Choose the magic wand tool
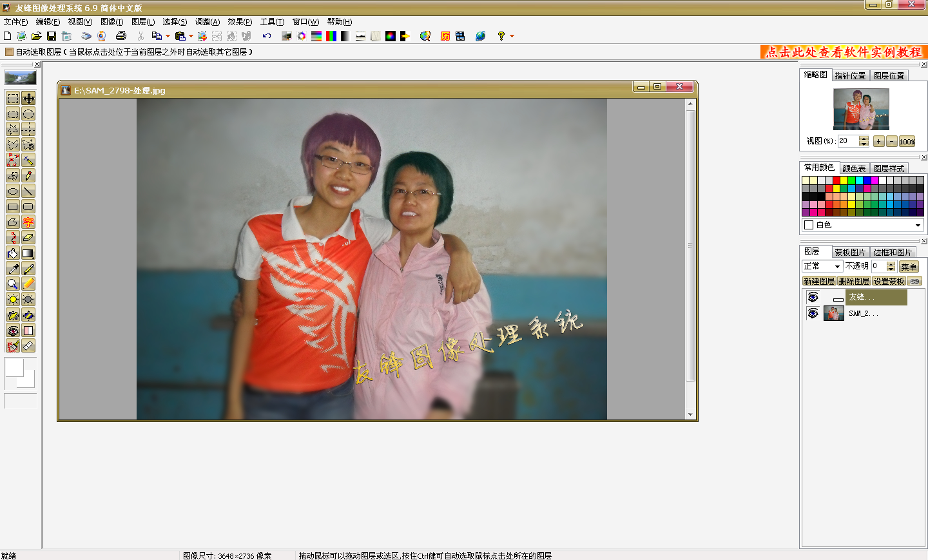The image size is (928, 560). (28, 160)
